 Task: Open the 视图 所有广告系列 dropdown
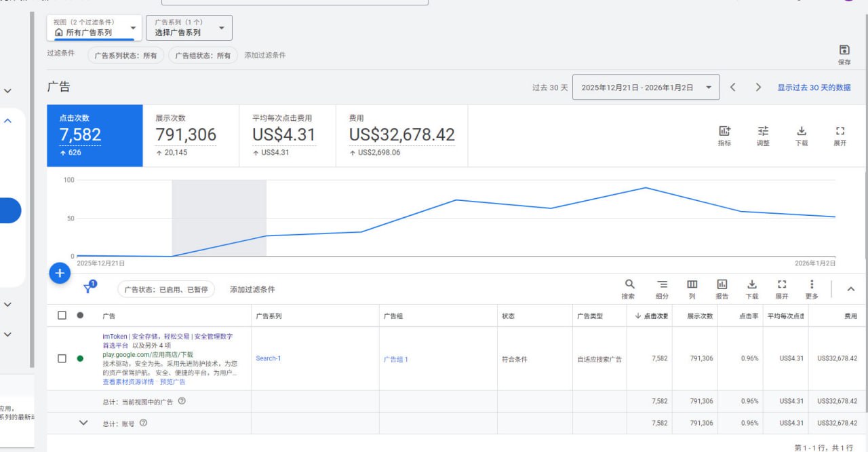coord(94,28)
